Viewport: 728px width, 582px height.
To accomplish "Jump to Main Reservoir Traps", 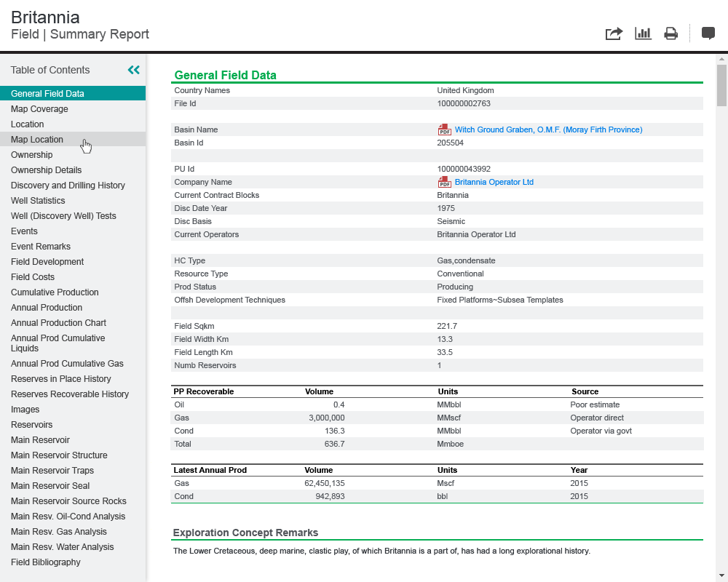I will 52,471.
